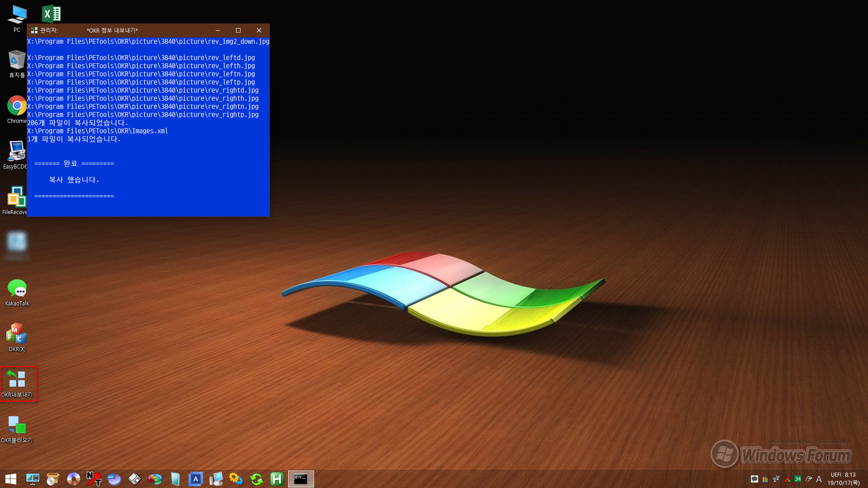Launch the EasyBCD desktop shortcut
Image resolution: width=868 pixels, height=488 pixels.
pos(15,155)
